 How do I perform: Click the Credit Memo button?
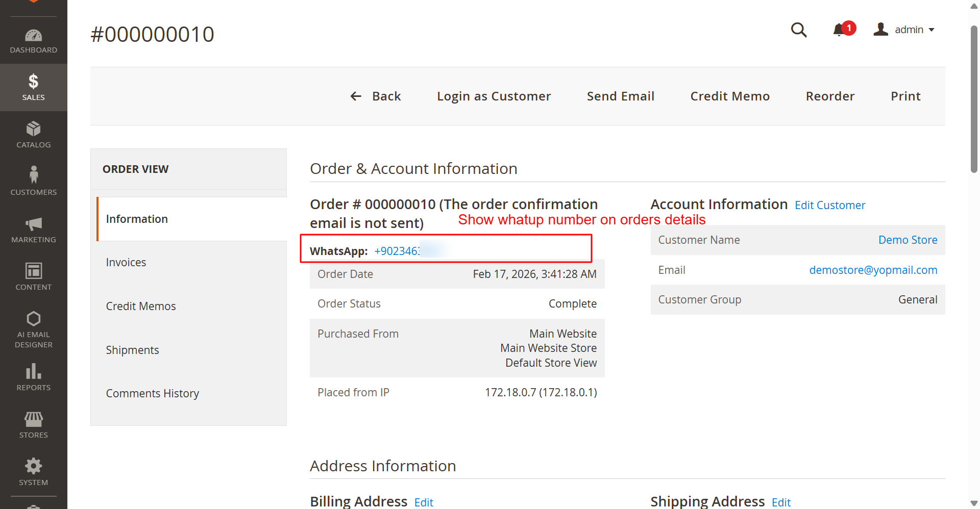coord(730,96)
